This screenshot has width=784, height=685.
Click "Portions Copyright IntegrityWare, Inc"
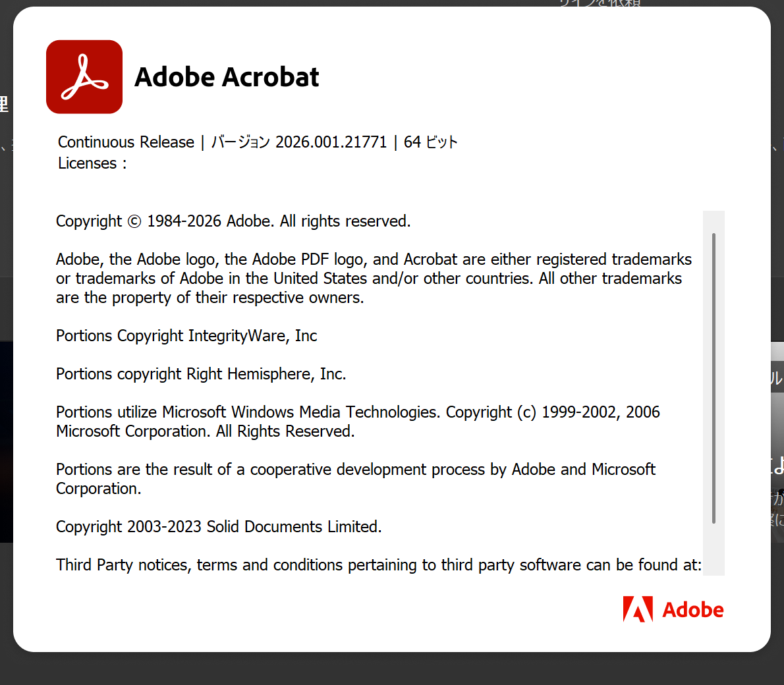[x=186, y=335]
